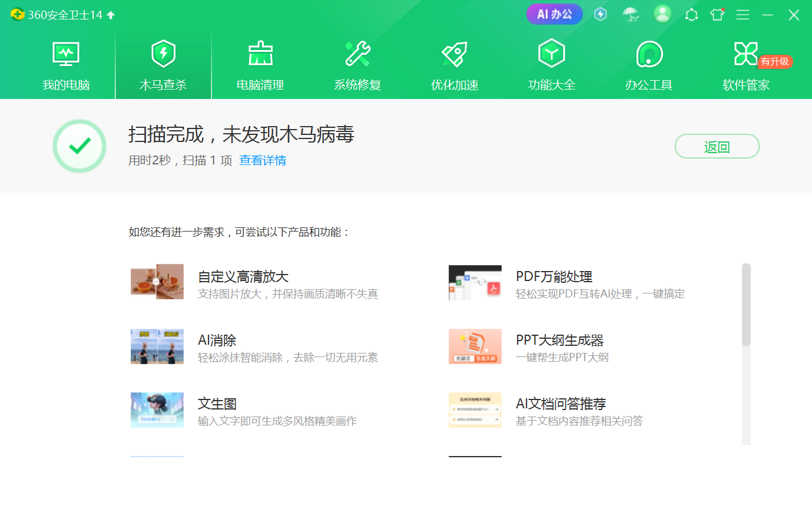The width and height of the screenshot is (812, 512).
Task: Open the user account avatar
Action: [662, 14]
